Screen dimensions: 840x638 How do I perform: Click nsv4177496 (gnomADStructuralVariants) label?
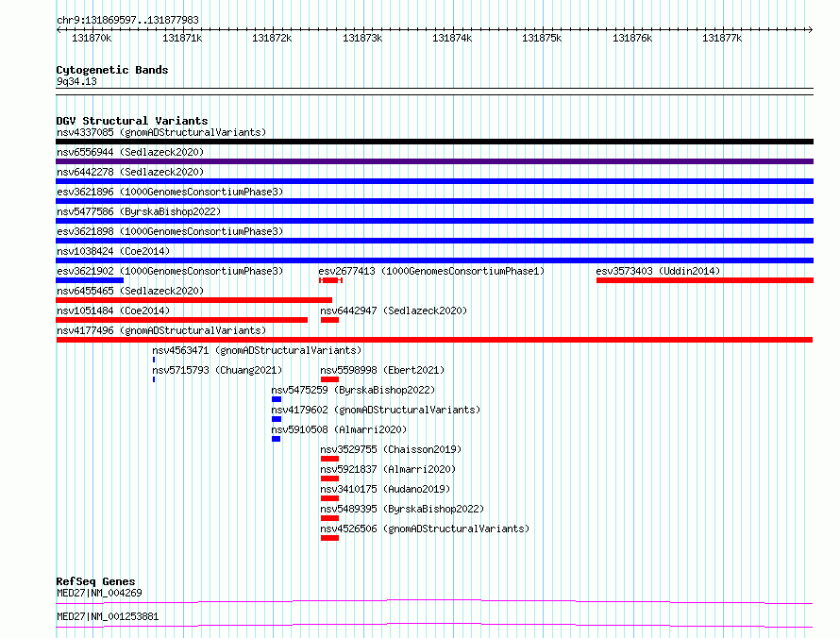[x=161, y=330]
